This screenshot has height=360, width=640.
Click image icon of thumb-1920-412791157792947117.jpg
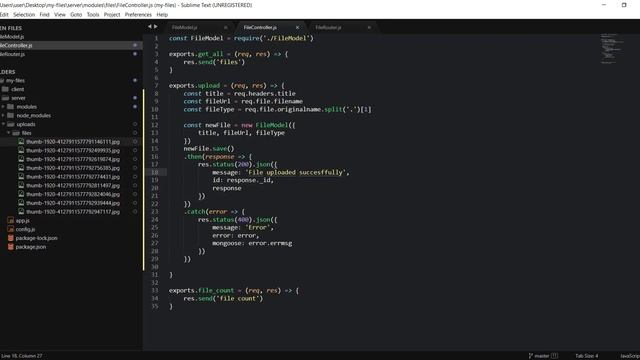pos(21,212)
